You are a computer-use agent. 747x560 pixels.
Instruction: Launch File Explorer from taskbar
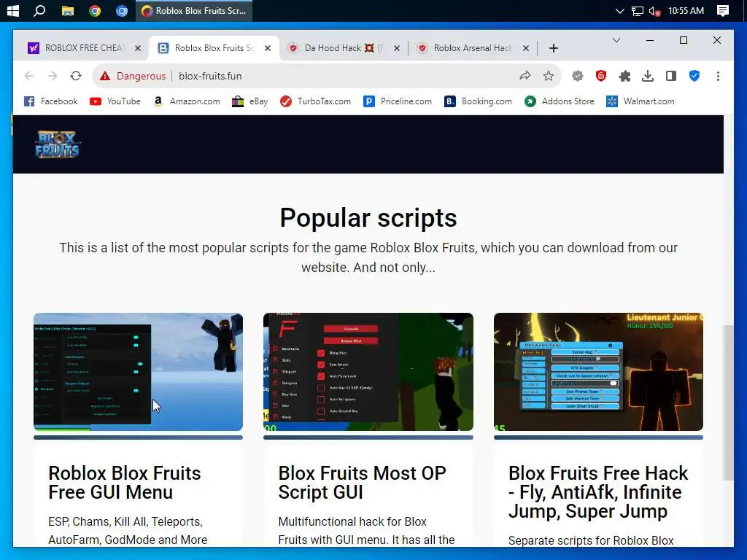click(68, 10)
